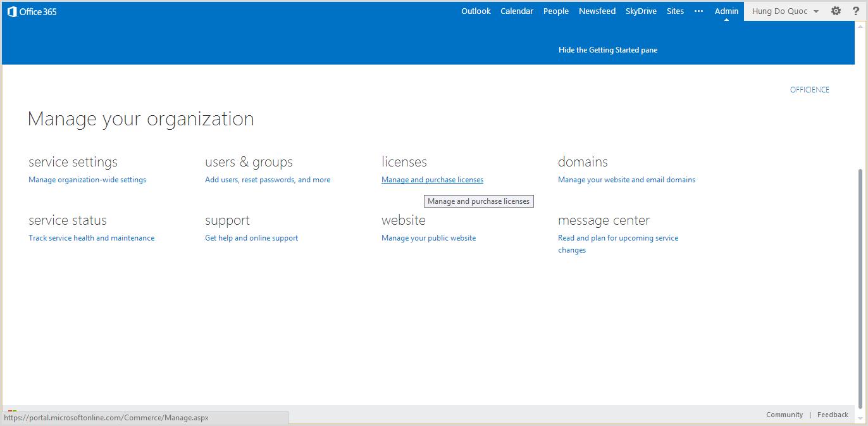Open Sites in the top navigation
This screenshot has height=426, width=868.
(675, 11)
